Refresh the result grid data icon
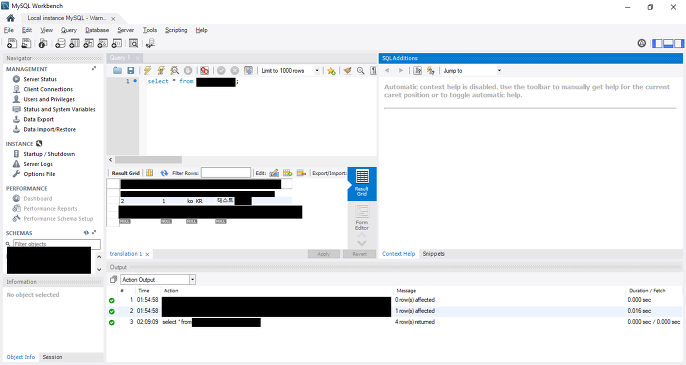 pyautogui.click(x=164, y=173)
